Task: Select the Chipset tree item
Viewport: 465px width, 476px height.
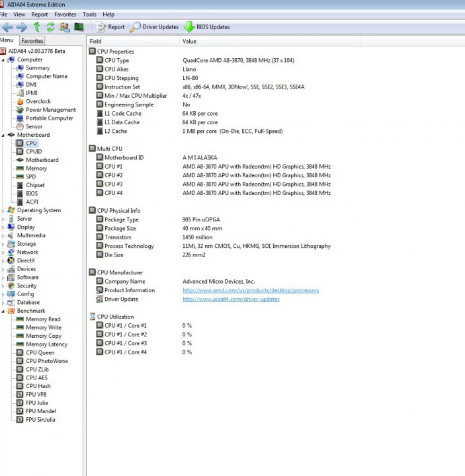Action: point(35,185)
